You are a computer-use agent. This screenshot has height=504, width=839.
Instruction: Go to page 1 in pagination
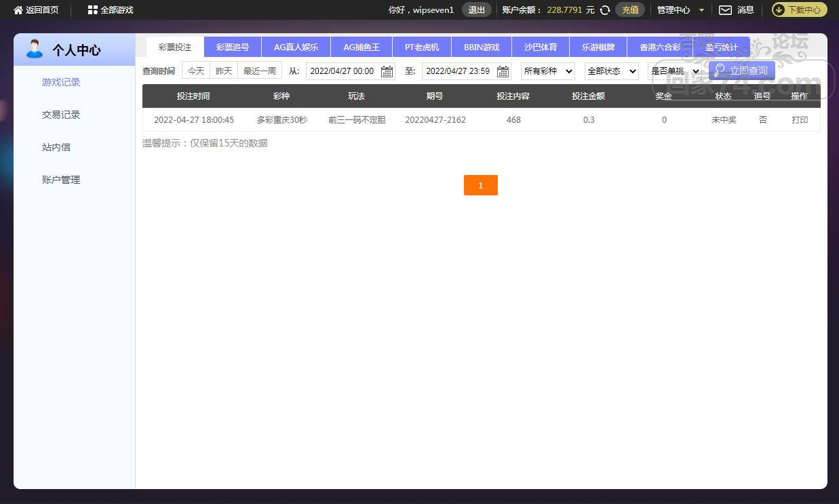coord(481,185)
